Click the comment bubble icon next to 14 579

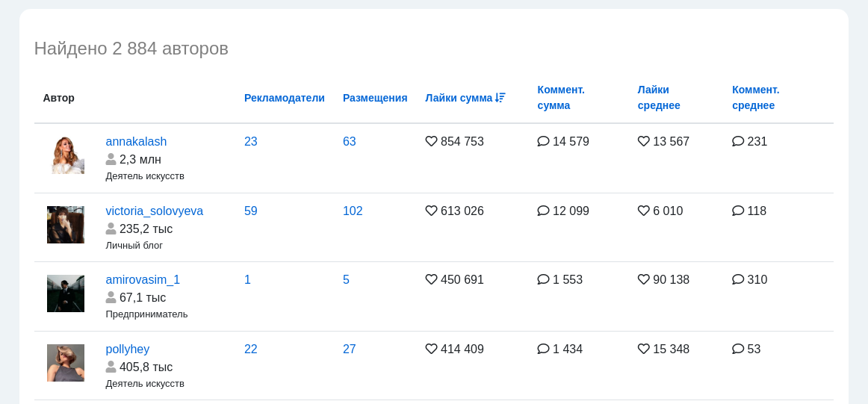coord(543,141)
